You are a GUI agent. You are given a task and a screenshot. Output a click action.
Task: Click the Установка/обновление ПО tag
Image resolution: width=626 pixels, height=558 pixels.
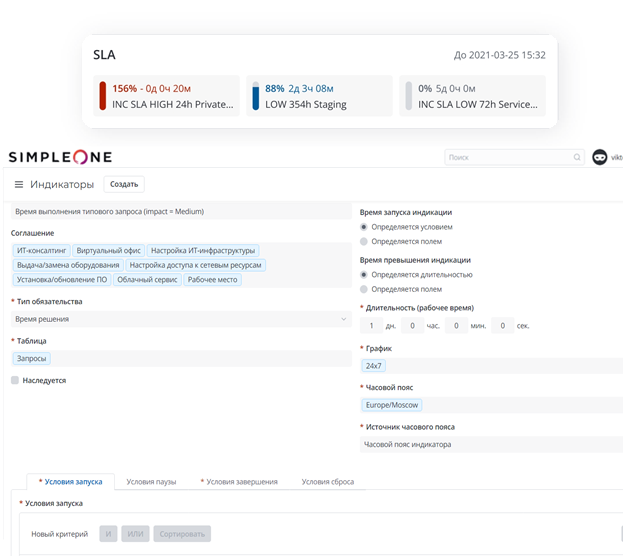pyautogui.click(x=62, y=280)
